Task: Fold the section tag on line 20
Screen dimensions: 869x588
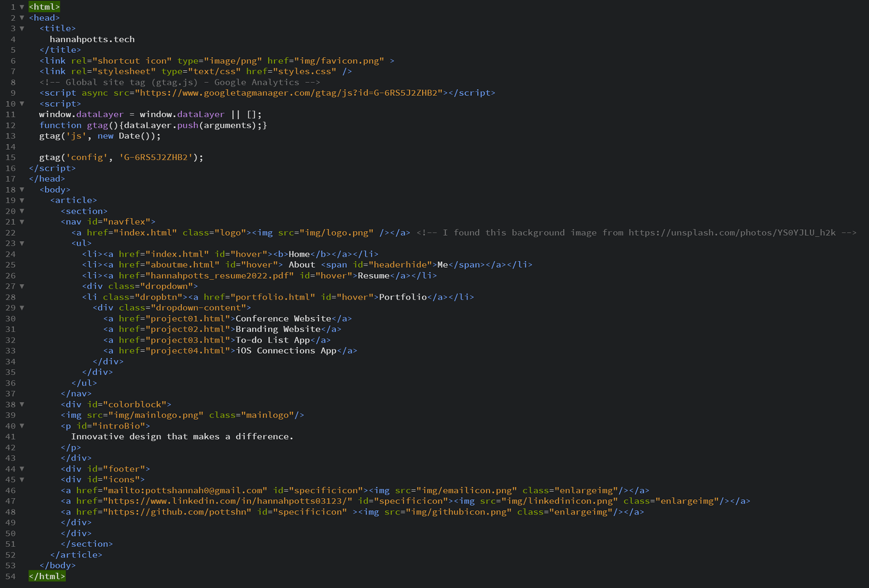Action: (22, 211)
